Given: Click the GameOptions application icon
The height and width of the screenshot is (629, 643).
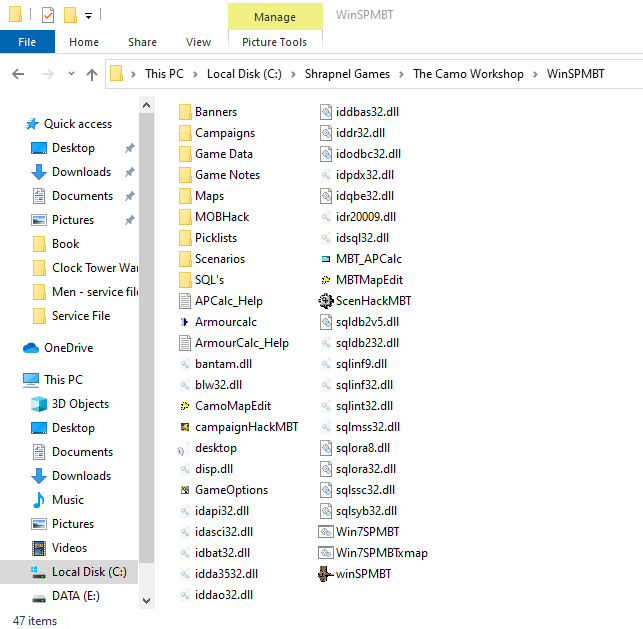Looking at the screenshot, I should point(185,490).
